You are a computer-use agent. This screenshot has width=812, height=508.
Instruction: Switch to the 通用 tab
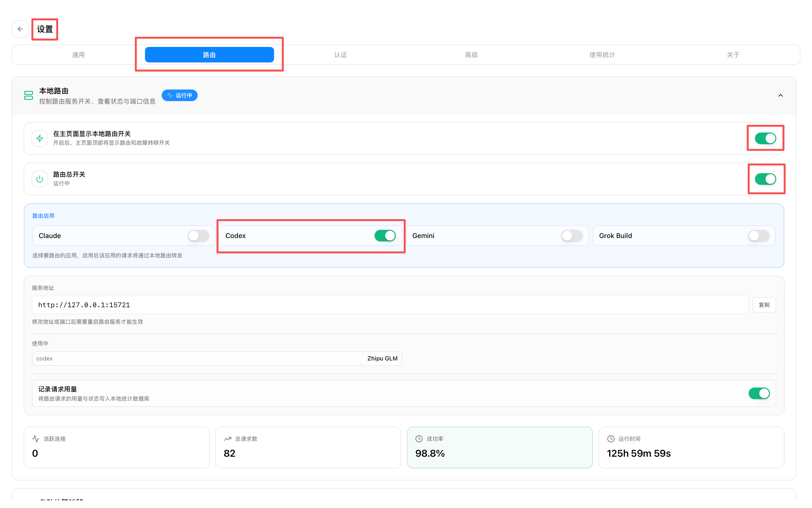pos(78,55)
